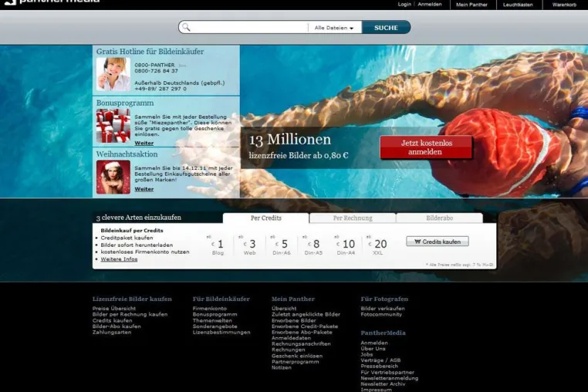Image resolution: width=588 pixels, height=392 pixels.
Task: Click the gift boxes Bonusprogramm image
Action: tap(113, 126)
